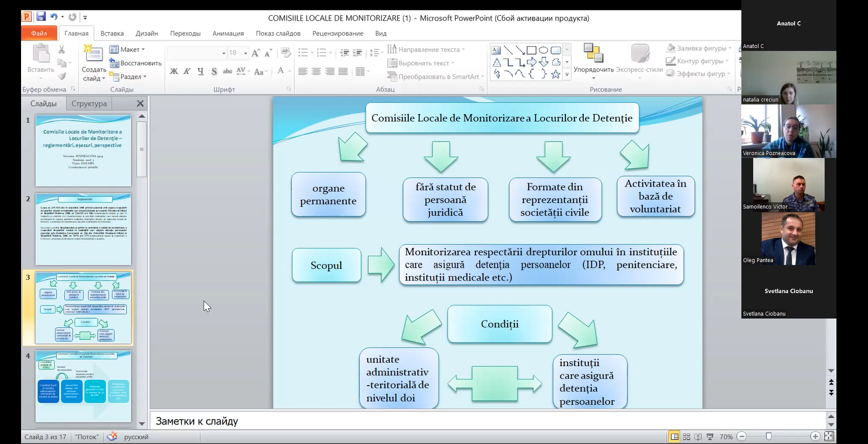Toggle Slide Sorter view
Screen dimensions: 868x444
(x=687, y=437)
